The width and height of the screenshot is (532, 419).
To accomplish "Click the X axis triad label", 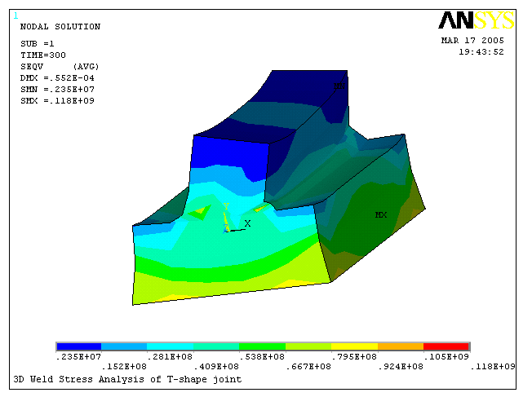I will [x=247, y=223].
